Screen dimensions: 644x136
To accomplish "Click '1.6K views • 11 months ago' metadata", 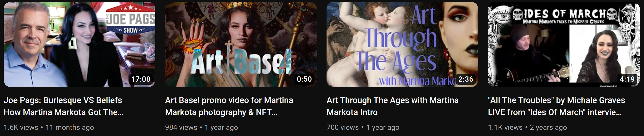I will [x=49, y=127].
